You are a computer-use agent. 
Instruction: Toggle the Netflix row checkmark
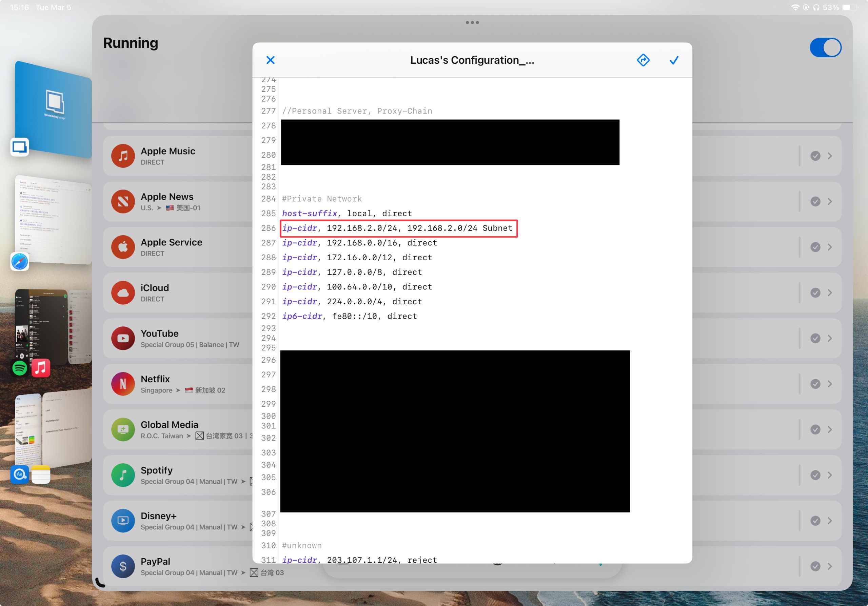pos(815,384)
